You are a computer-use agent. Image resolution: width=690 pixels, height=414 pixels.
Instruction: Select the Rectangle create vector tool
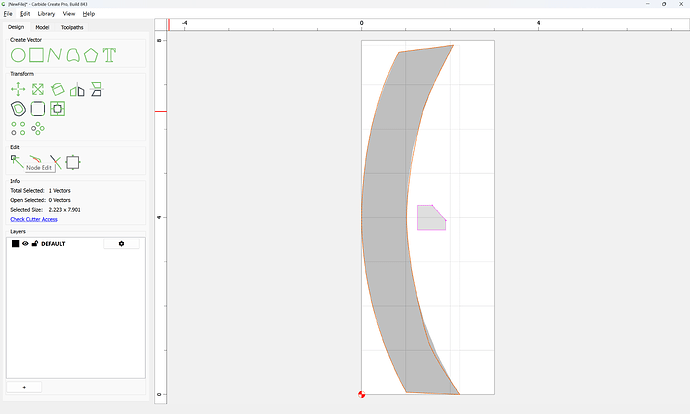[x=37, y=55]
